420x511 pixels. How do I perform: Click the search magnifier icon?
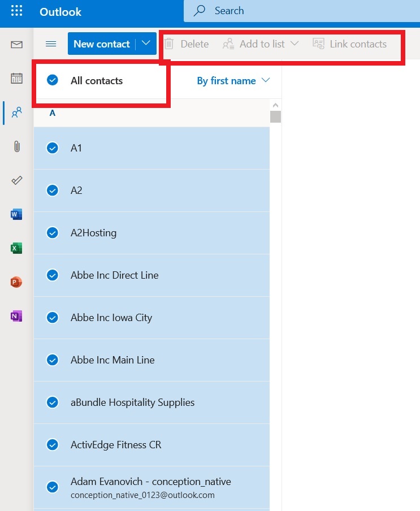coord(200,11)
